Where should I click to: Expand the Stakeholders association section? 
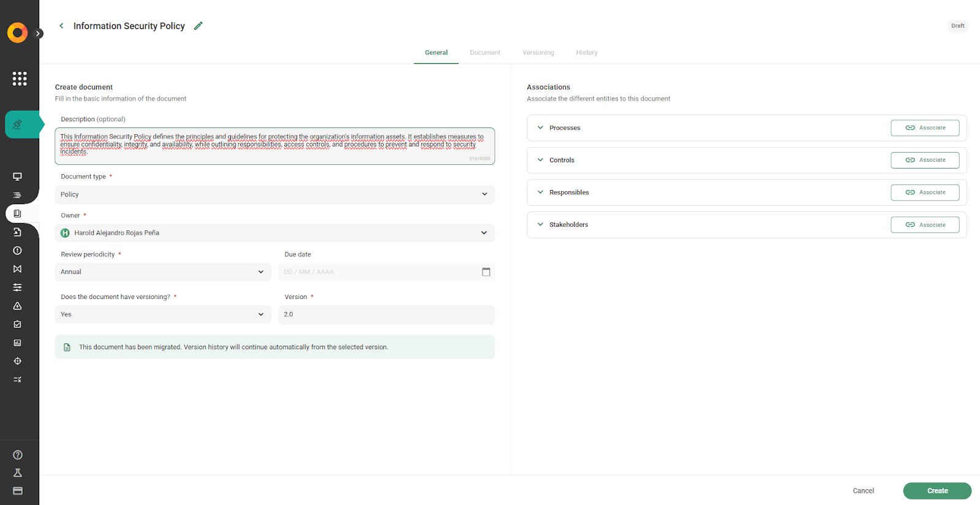[x=540, y=225]
